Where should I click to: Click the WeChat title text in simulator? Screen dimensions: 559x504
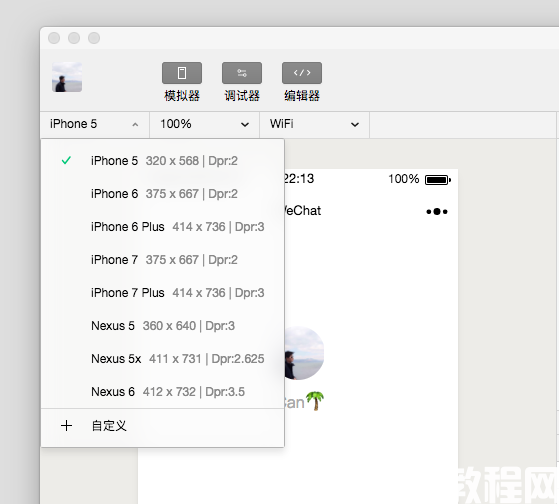pos(302,211)
